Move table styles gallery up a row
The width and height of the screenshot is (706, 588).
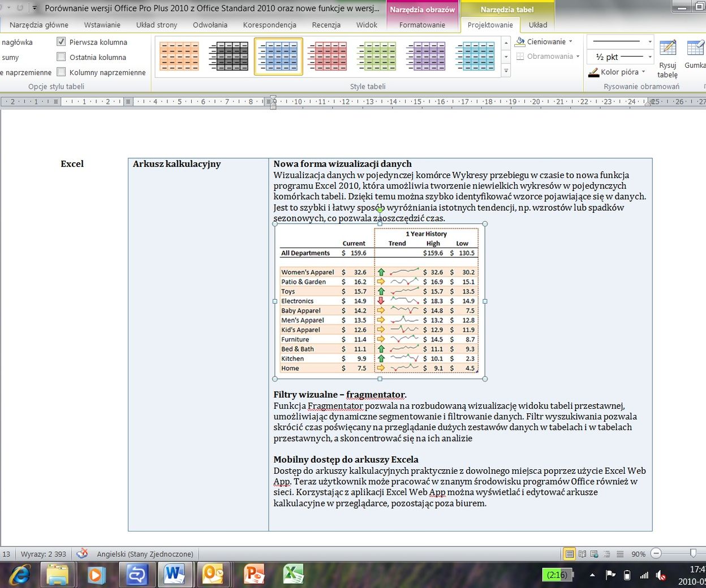506,43
